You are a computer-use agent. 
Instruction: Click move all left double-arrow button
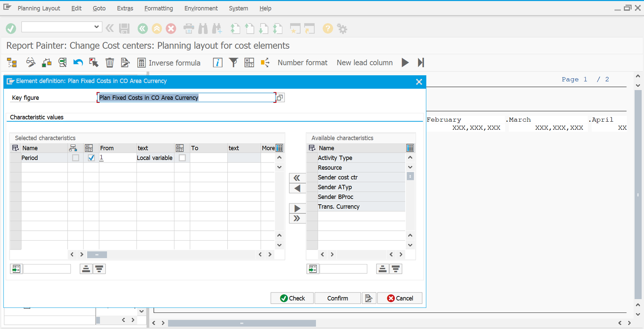click(297, 178)
